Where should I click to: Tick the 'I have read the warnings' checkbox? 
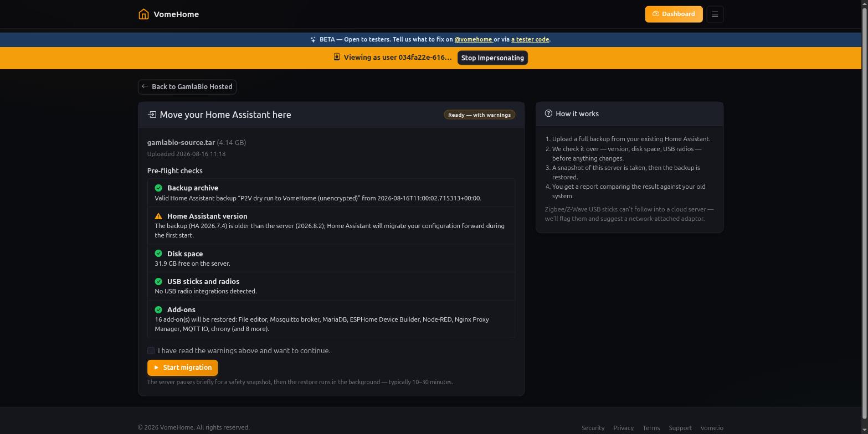coord(151,351)
